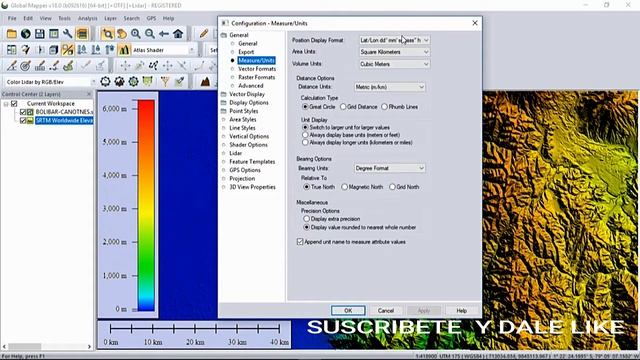Click the first digitizer line-draw icon
The image size is (640, 360).
(11, 65)
